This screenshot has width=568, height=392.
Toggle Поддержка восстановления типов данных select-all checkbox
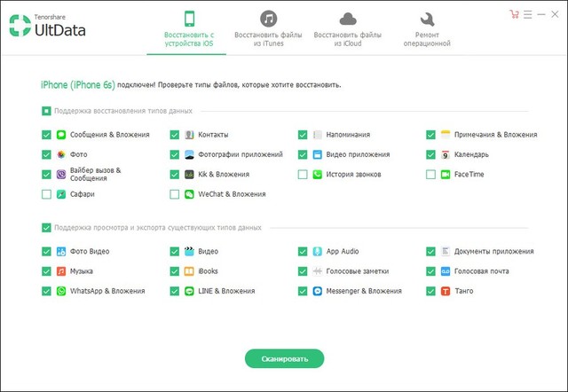tap(46, 111)
